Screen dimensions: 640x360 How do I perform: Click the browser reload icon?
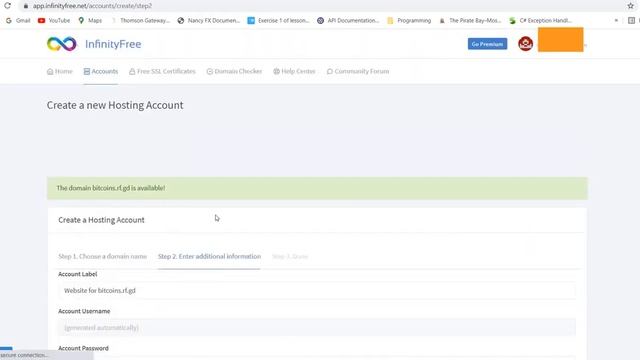click(7, 6)
